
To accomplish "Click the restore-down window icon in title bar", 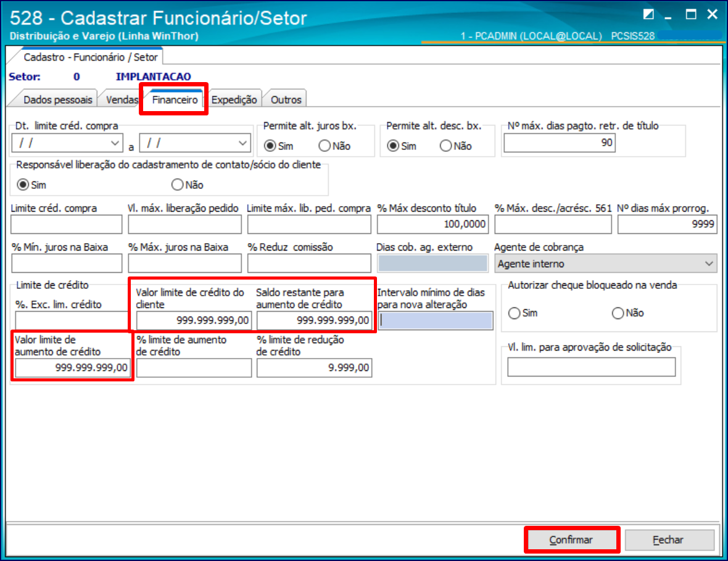I will point(648,15).
